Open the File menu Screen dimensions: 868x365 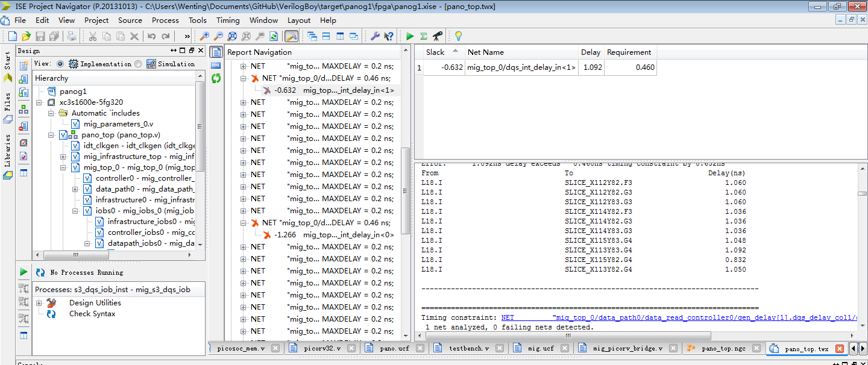(x=20, y=20)
